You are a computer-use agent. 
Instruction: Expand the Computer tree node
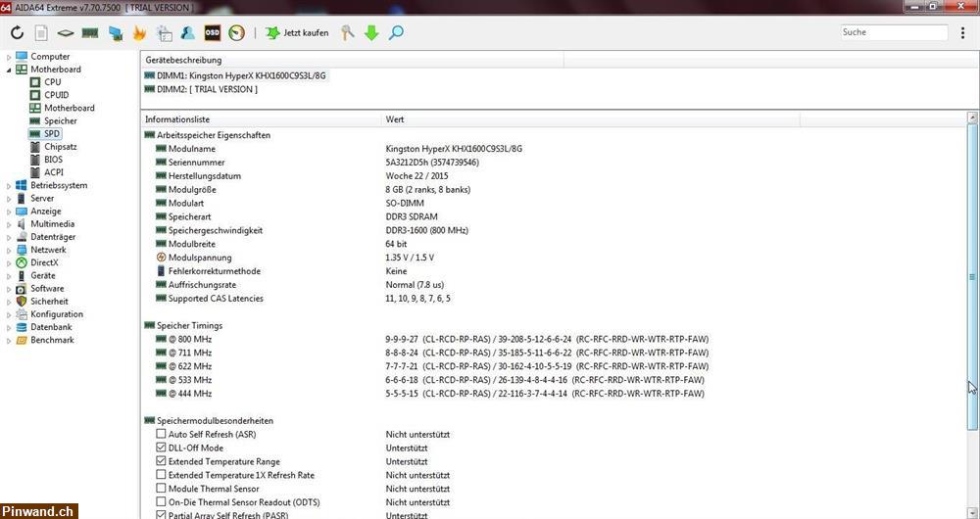[x=9, y=57]
